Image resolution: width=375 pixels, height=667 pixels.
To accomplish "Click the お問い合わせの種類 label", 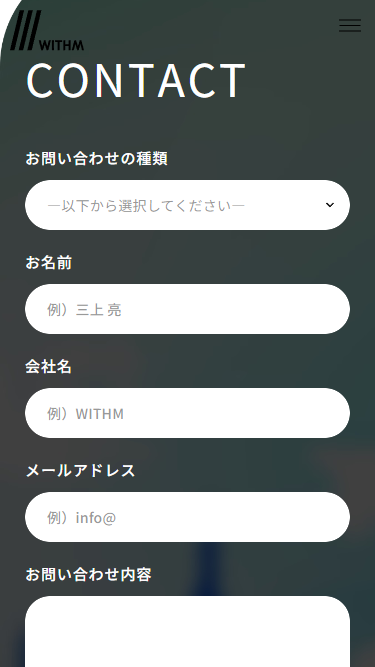I will [97, 159].
